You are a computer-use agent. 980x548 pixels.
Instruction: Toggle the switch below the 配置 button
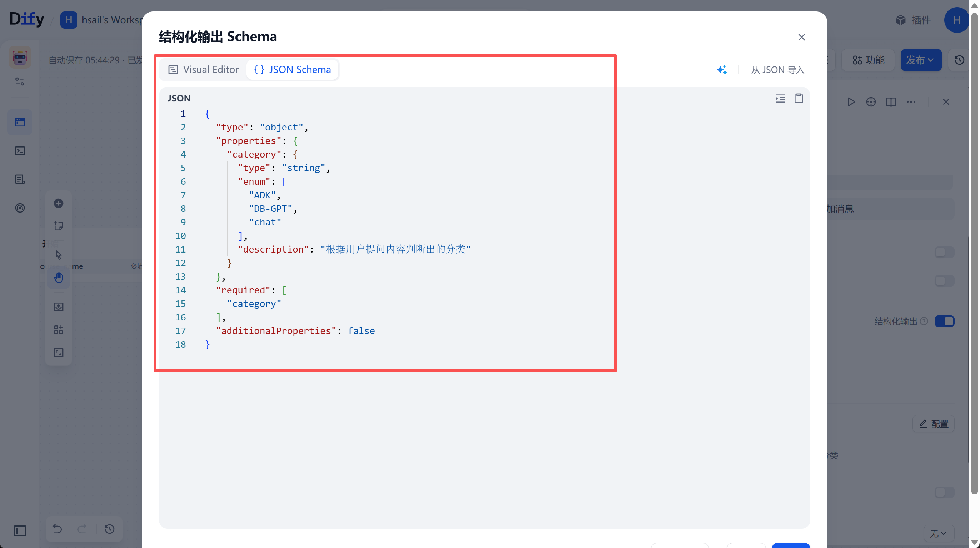[944, 492]
